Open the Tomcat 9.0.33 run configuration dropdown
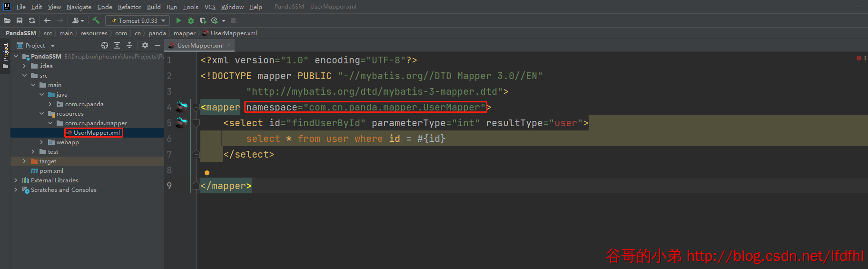 (138, 20)
